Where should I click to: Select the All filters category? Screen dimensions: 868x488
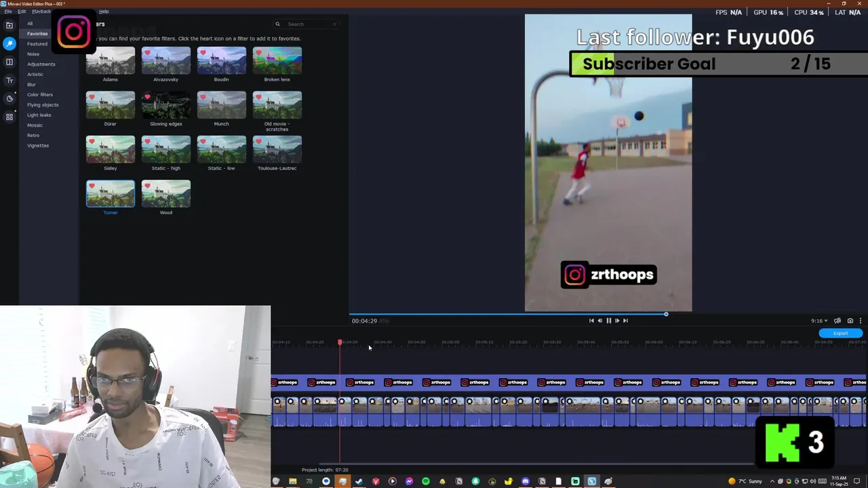point(30,24)
